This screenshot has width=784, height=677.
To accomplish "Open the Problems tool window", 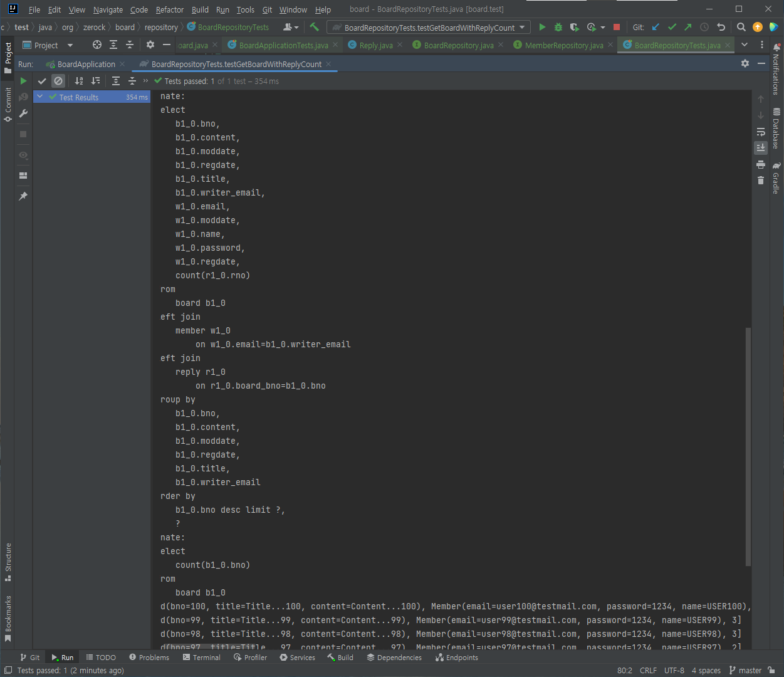I will [149, 658].
